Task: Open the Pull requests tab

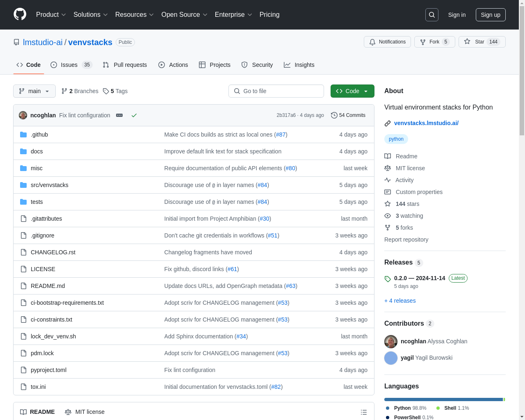Action: click(x=125, y=65)
